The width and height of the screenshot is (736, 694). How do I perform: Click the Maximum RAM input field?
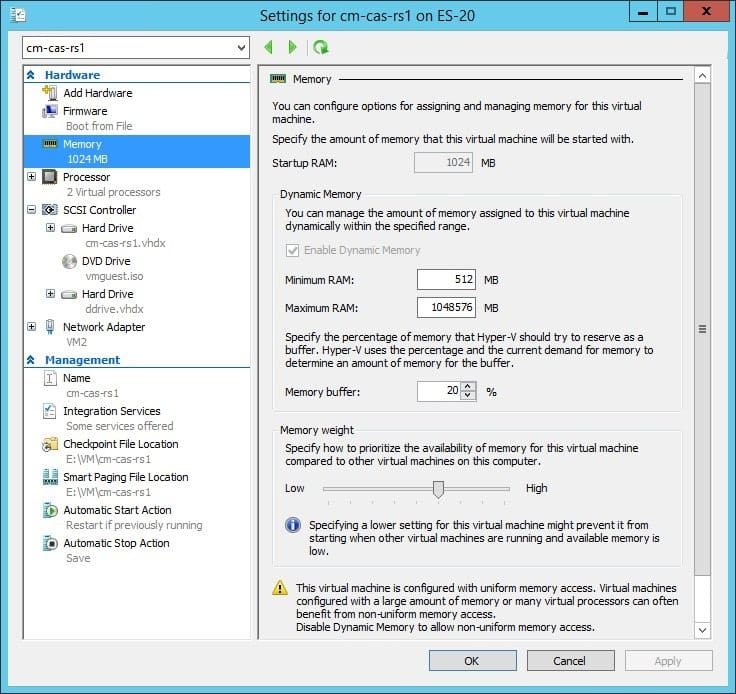446,307
